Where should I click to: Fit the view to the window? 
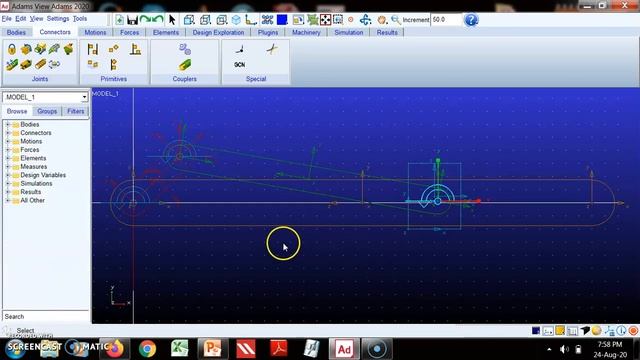[325, 20]
